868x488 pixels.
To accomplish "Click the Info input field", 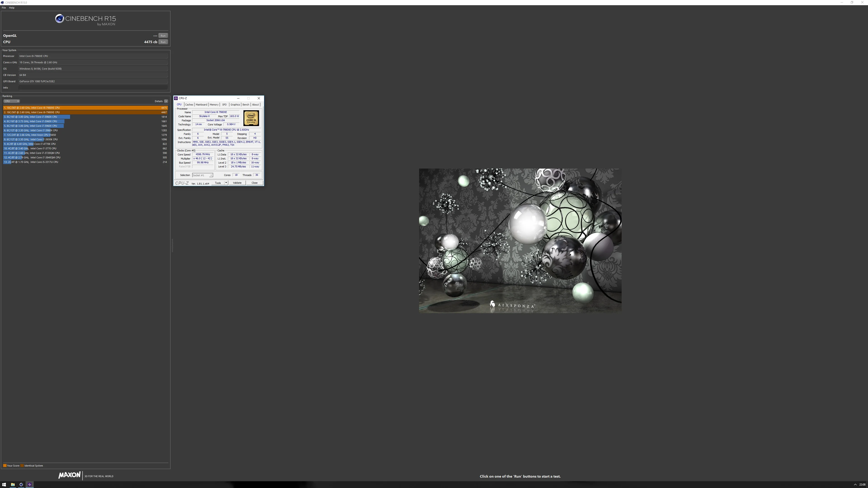I will tap(93, 88).
